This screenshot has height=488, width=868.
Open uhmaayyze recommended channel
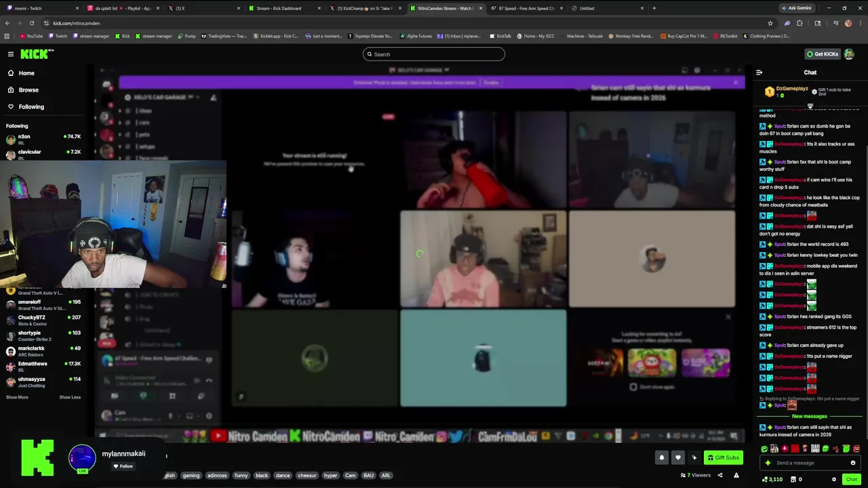(43, 382)
